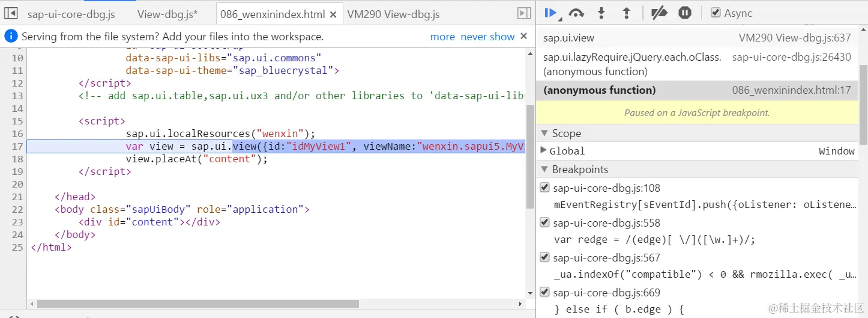This screenshot has width=868, height=318.
Task: Deactivate all breakpoints
Action: click(660, 13)
